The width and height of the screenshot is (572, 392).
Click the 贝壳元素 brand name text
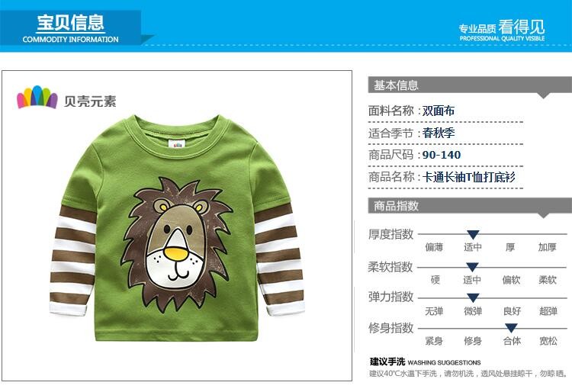click(x=90, y=101)
